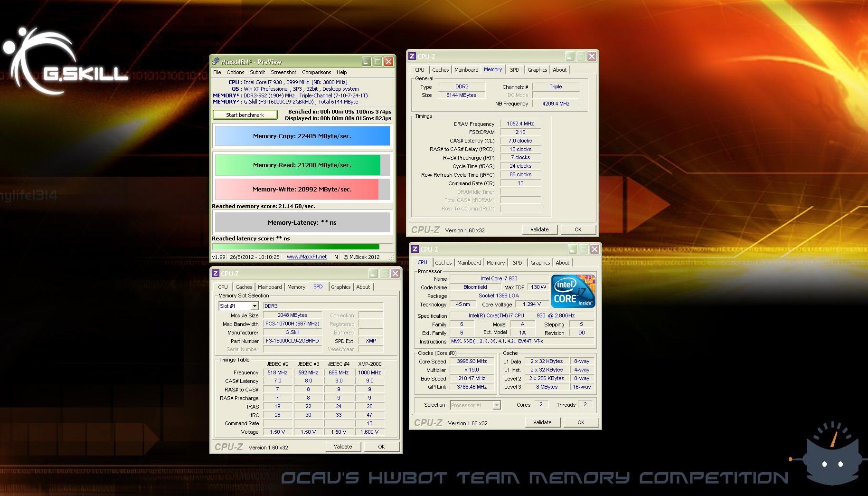Open the Help menu in MaxxMEM²
Viewport: 868px width, 496px height.
tap(342, 72)
